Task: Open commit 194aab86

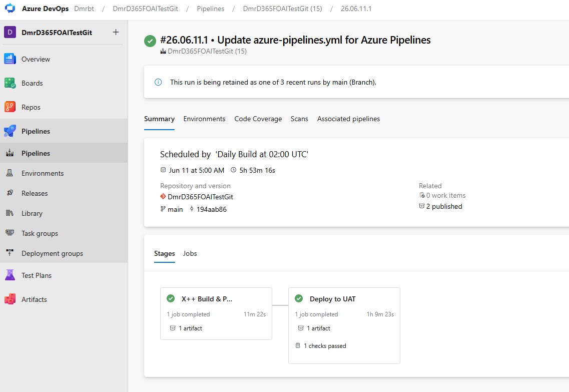Action: 212,209
